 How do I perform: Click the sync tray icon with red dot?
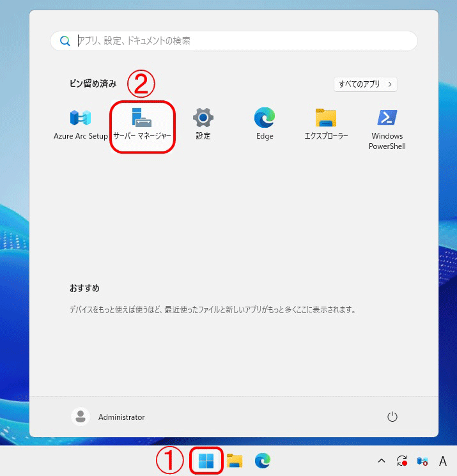[x=402, y=461]
